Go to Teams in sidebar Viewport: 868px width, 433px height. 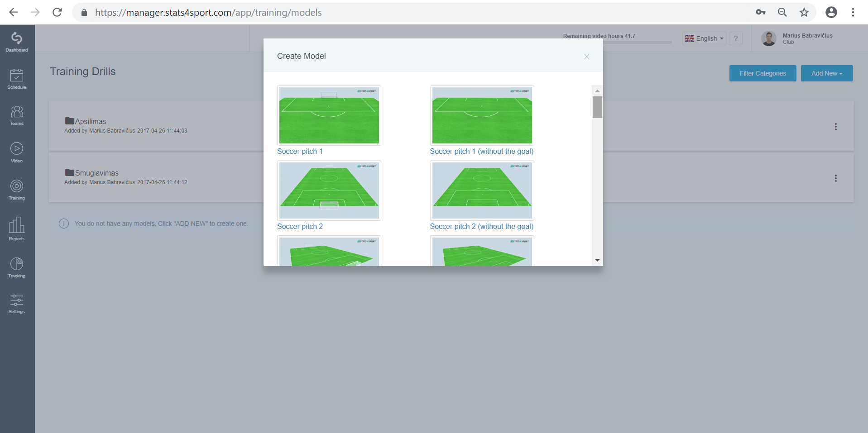(x=17, y=116)
